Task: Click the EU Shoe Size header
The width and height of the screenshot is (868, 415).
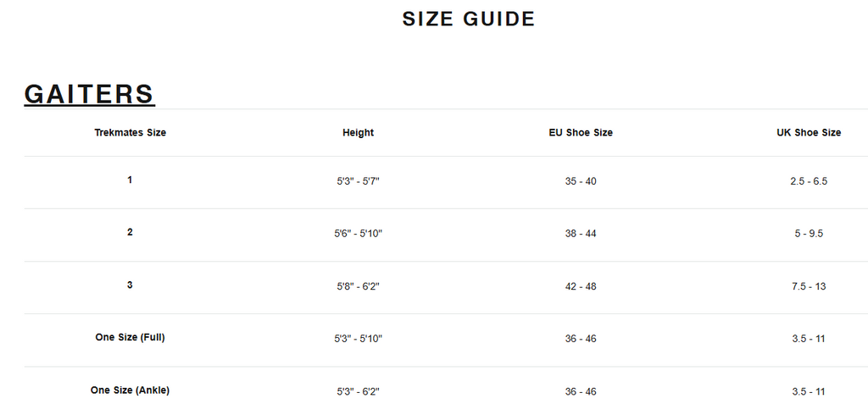Action: [581, 133]
